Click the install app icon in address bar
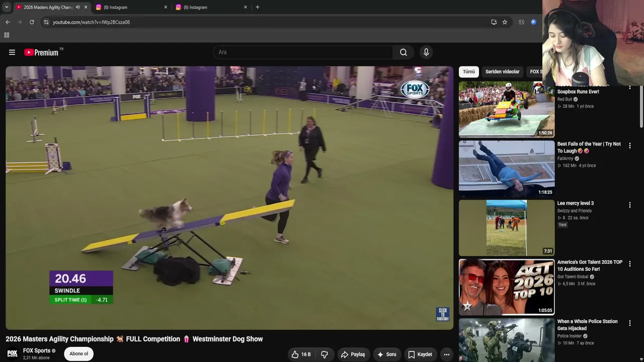This screenshot has height=362, width=644. [494, 22]
